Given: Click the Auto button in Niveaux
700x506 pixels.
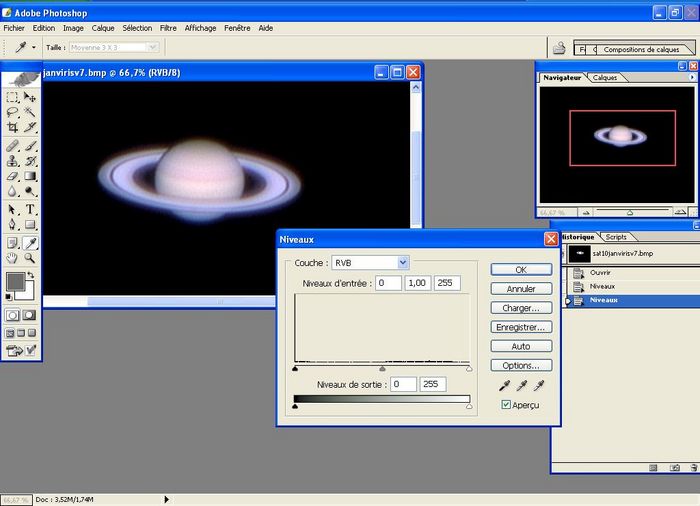Looking at the screenshot, I should pos(521,346).
